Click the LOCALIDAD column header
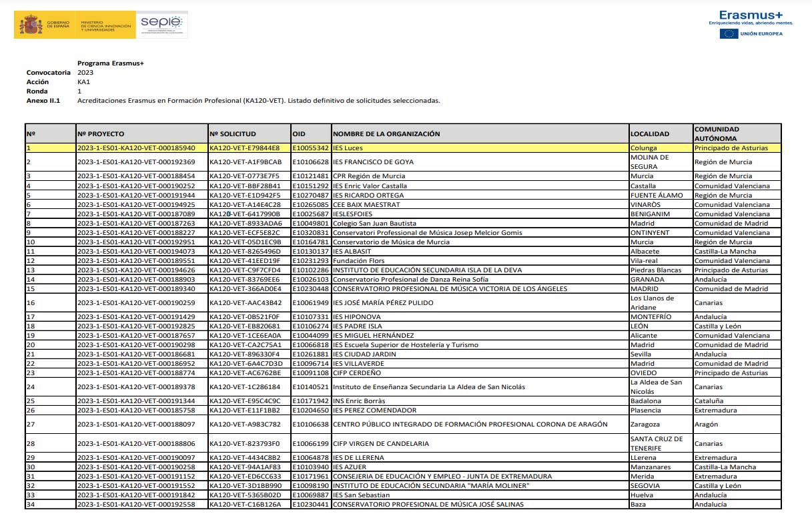The width and height of the screenshot is (812, 528). [x=650, y=134]
